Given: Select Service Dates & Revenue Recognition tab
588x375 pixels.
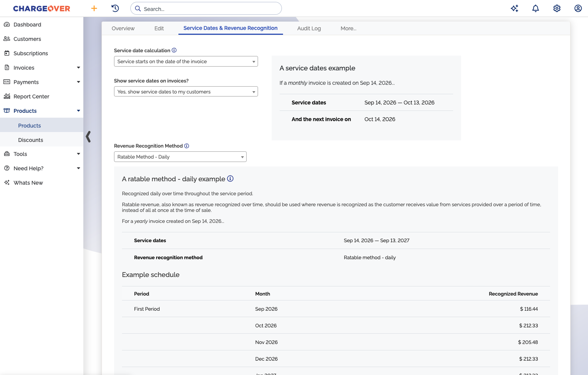Looking at the screenshot, I should [x=230, y=28].
